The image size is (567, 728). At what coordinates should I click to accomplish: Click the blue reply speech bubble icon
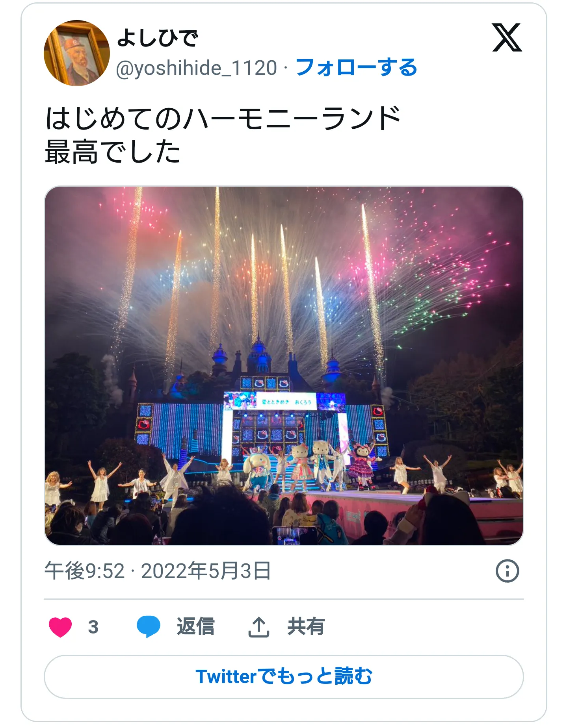click(148, 627)
